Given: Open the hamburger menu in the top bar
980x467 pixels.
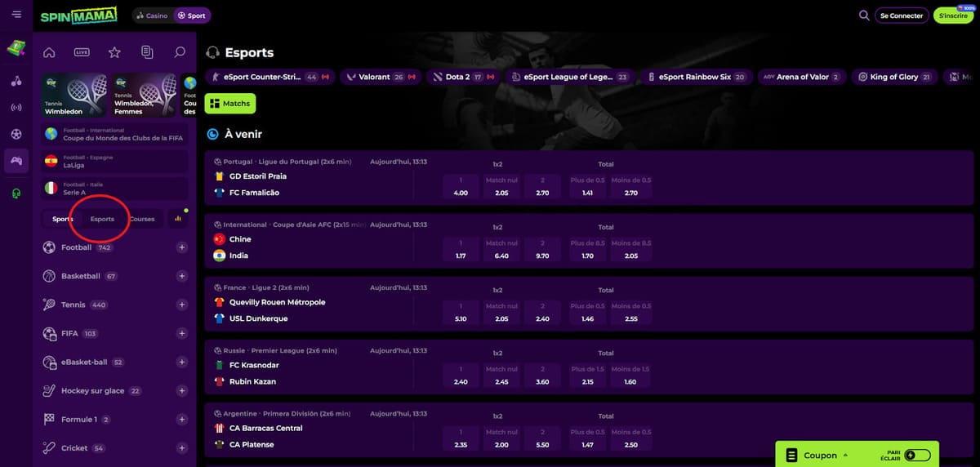Looking at the screenshot, I should coord(16,15).
